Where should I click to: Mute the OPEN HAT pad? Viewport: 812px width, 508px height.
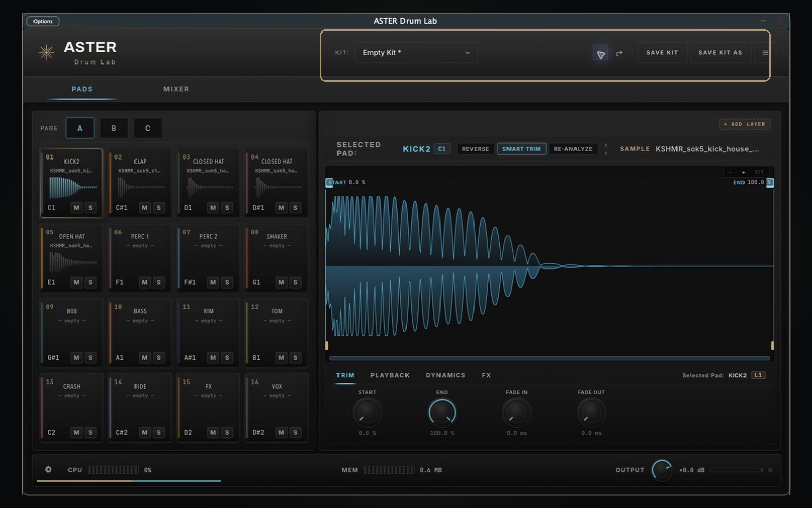(76, 282)
